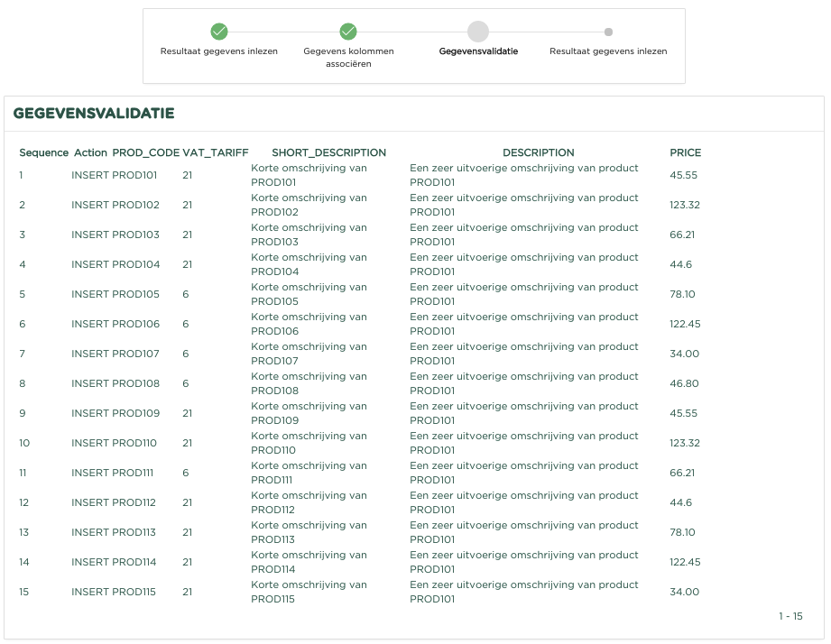Click the checkmark above Gegevens kolommen associëren

click(348, 32)
